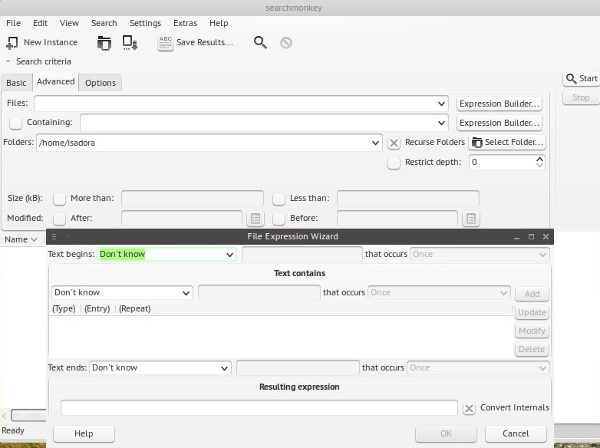Open calendar picker for Modified After

pyautogui.click(x=255, y=218)
